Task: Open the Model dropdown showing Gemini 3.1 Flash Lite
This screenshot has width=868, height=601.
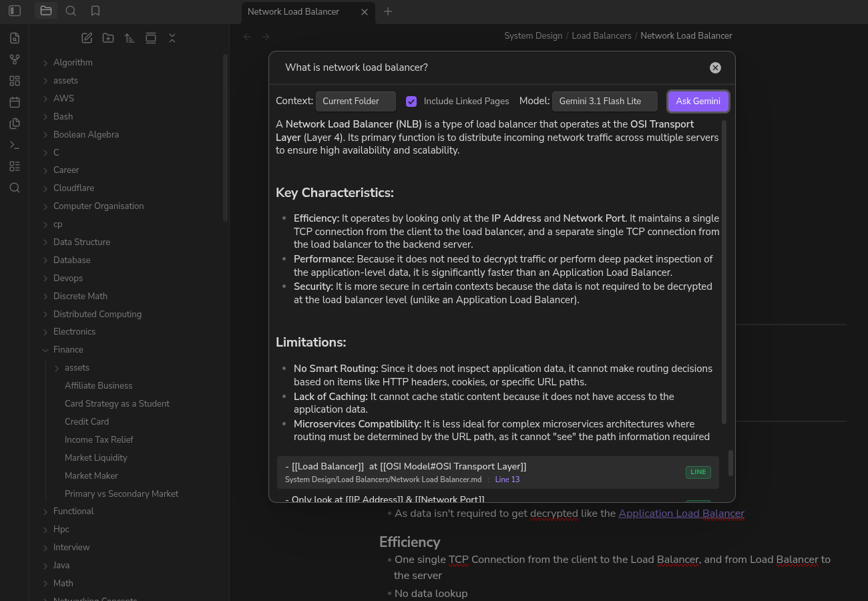Action: click(605, 102)
